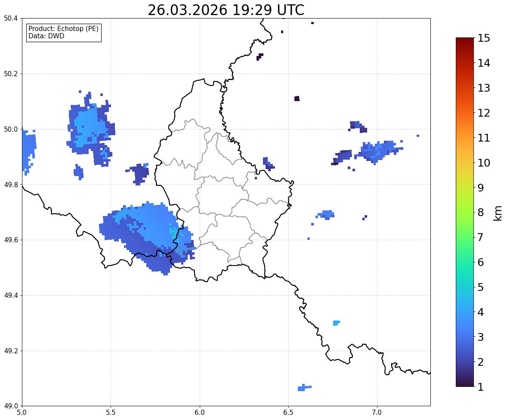Image resolution: width=507 pixels, height=420 pixels.
Task: Click latitude axis label 49.2
Action: pyautogui.click(x=11, y=351)
